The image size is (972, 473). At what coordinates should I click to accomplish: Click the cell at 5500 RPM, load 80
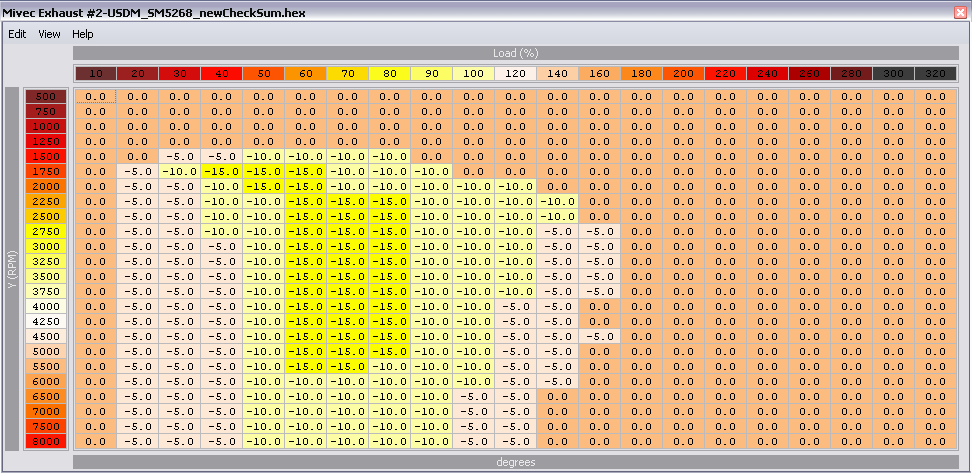(389, 366)
